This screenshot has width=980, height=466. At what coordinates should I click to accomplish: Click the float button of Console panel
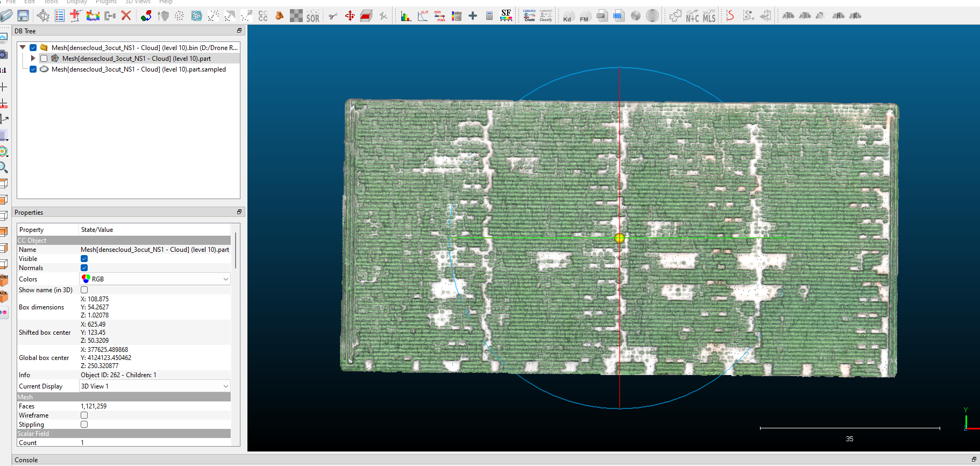click(974, 460)
